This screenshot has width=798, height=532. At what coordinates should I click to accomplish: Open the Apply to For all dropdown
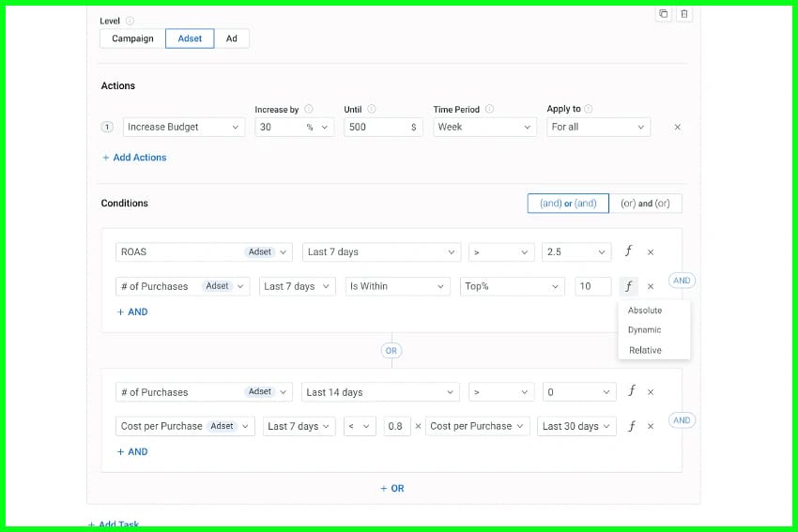click(x=598, y=127)
